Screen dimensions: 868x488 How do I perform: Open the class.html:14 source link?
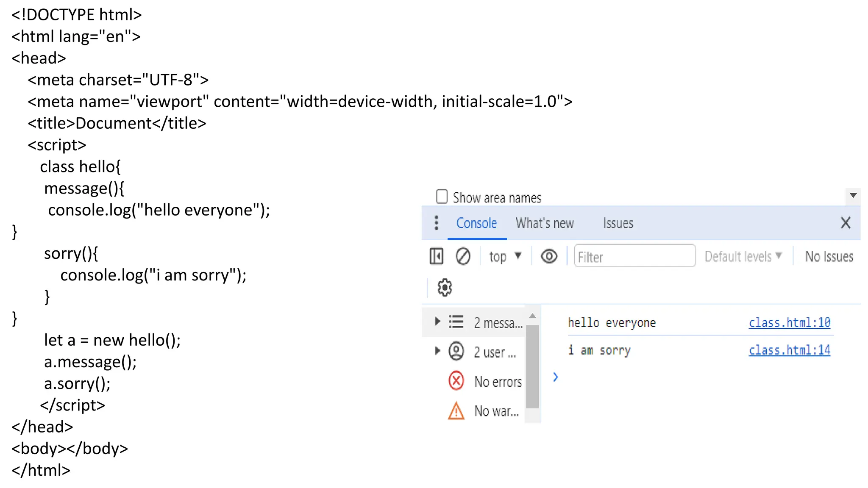tap(789, 350)
